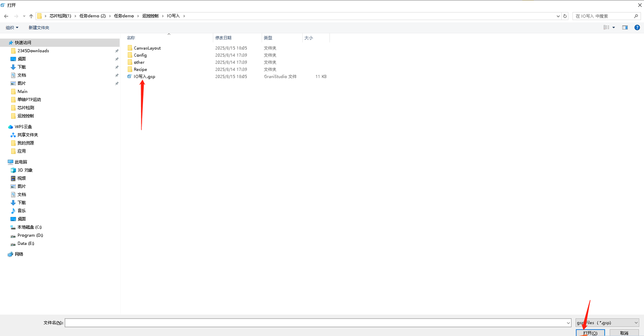The width and height of the screenshot is (644, 336).
Task: Expand chevron after 芯片检测(1) breadcrumb
Action: coord(75,16)
